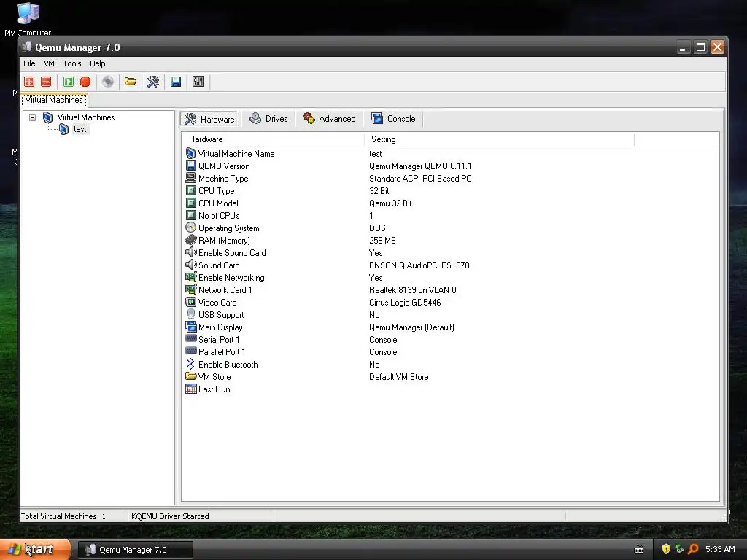Open the Help menu

(x=97, y=63)
